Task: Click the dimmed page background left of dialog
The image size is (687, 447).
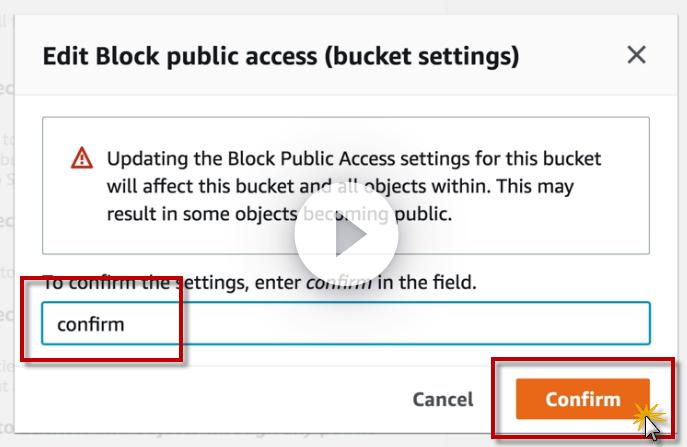Action: pyautogui.click(x=8, y=200)
